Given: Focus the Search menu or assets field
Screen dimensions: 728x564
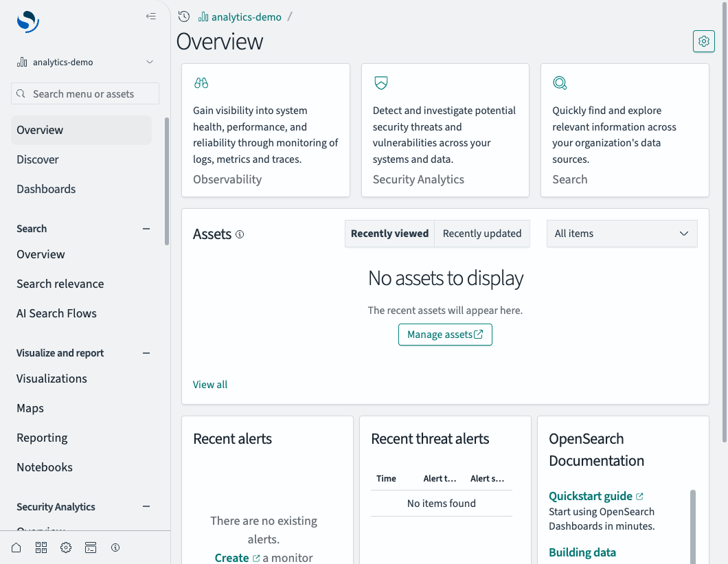Looking at the screenshot, I should [85, 94].
